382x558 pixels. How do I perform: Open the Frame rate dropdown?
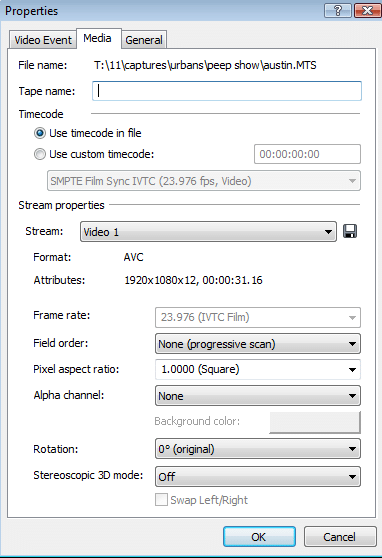click(x=258, y=317)
